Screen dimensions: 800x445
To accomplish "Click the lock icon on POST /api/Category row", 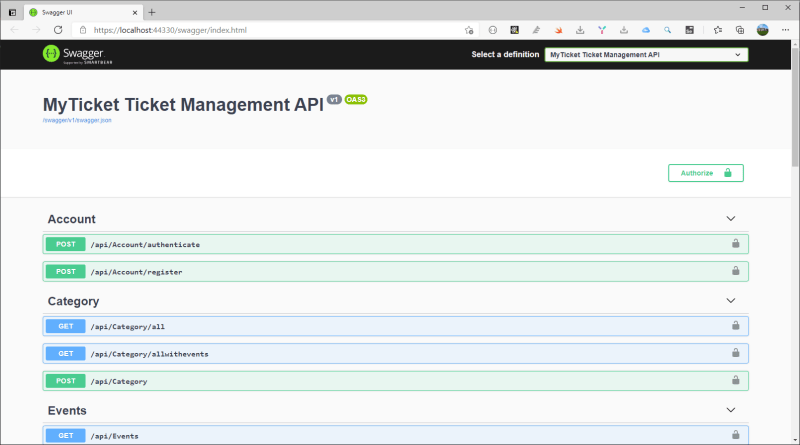I will point(735,380).
